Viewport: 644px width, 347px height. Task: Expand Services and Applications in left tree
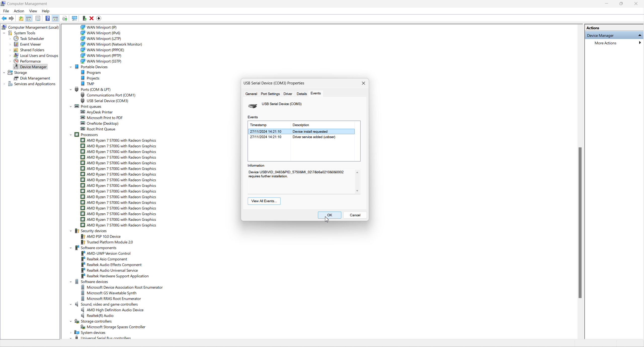4,84
